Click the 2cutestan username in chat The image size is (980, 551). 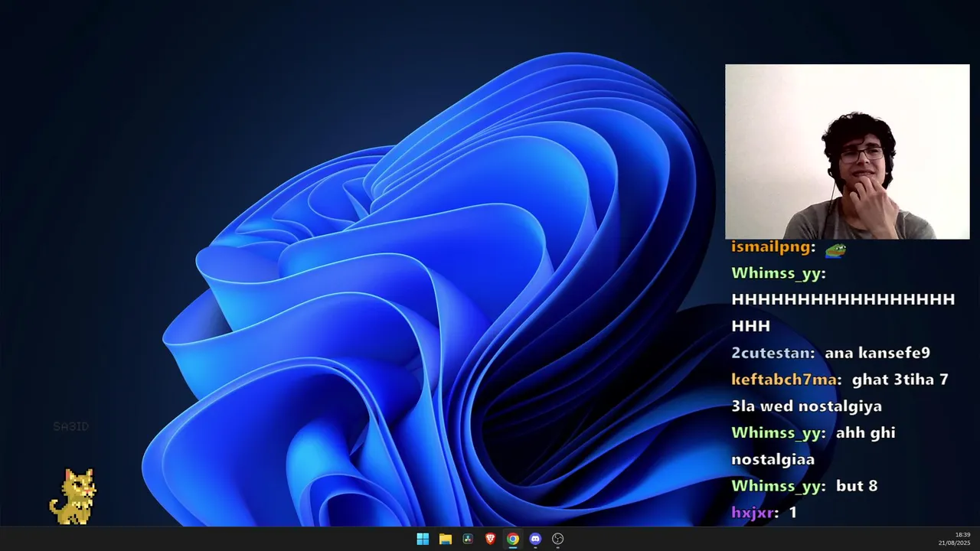[x=771, y=353]
